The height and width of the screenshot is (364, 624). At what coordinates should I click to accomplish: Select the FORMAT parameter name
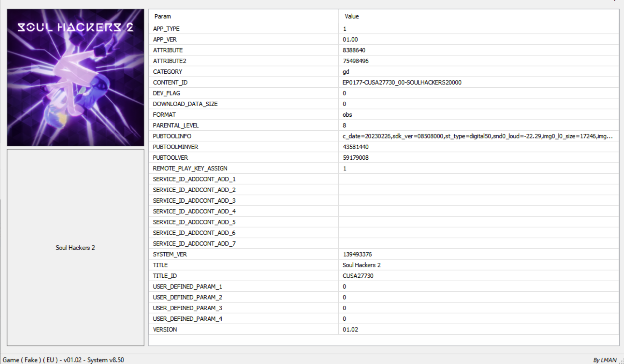click(x=164, y=115)
